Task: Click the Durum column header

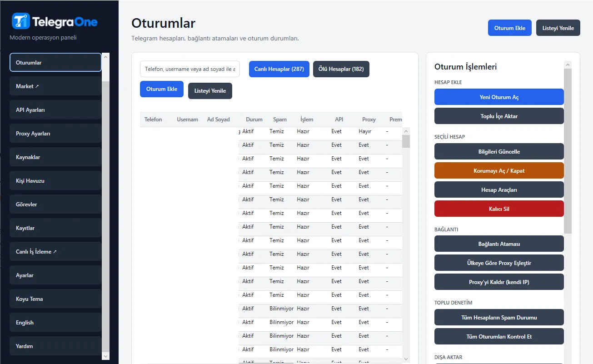Action: click(x=254, y=120)
